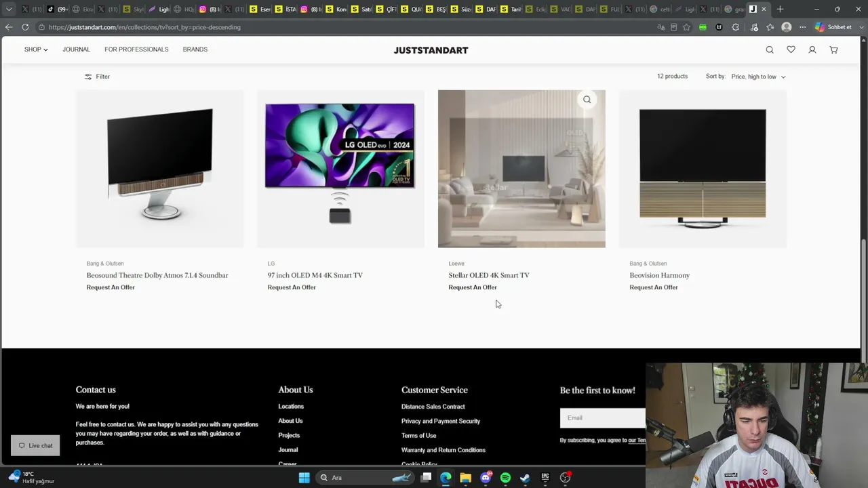
Task: Open the Projects footer link
Action: [289, 435]
